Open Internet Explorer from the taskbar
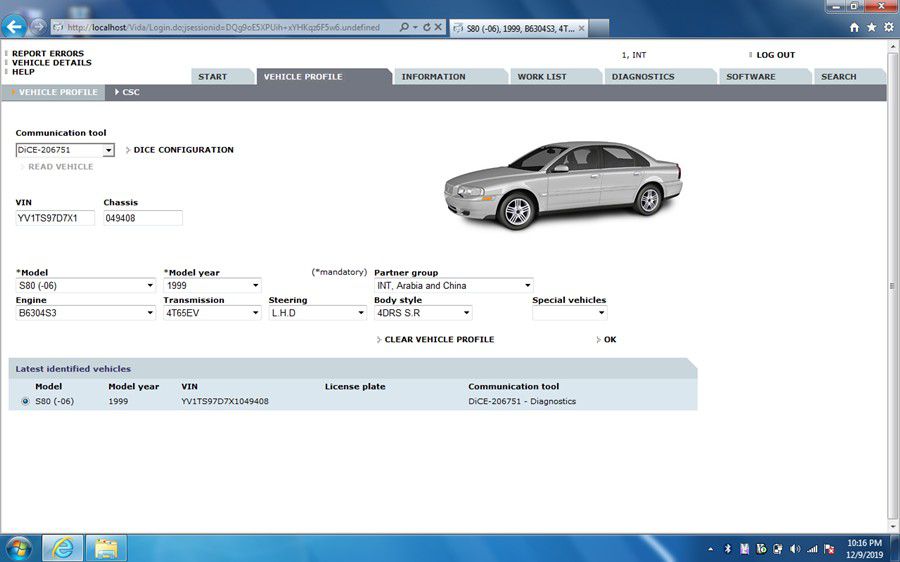Screen dimensions: 900x562 [x=62, y=547]
